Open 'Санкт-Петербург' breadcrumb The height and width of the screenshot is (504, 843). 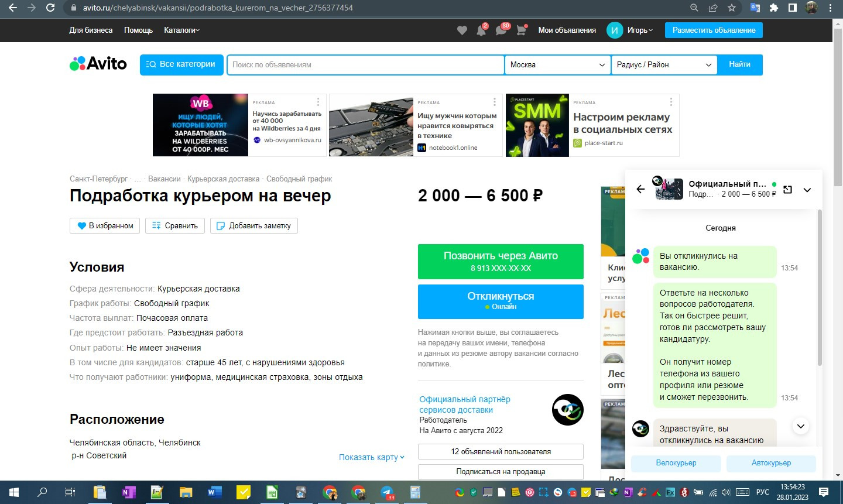pyautogui.click(x=98, y=179)
